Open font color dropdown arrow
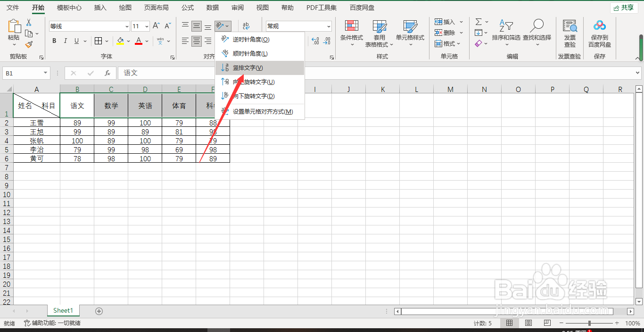The width and height of the screenshot is (644, 332). pos(147,41)
